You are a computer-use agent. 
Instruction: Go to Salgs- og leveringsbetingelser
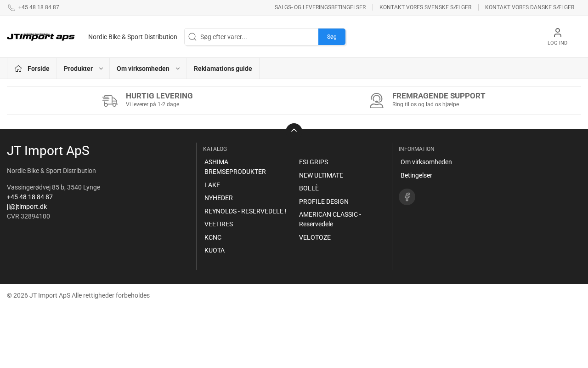[320, 7]
